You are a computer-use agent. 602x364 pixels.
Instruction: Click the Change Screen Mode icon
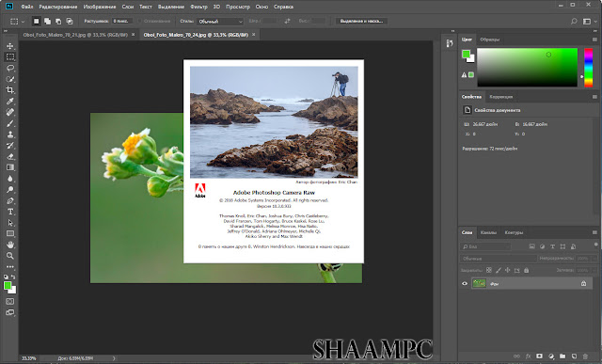10,312
